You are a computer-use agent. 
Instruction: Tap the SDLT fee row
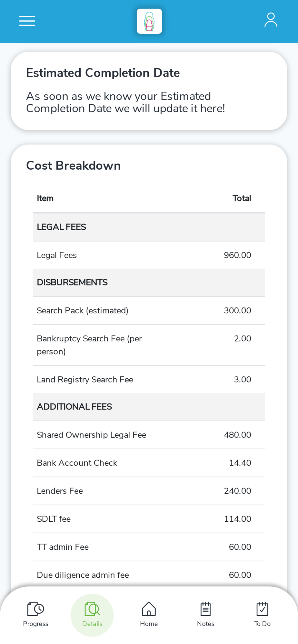pos(149,519)
